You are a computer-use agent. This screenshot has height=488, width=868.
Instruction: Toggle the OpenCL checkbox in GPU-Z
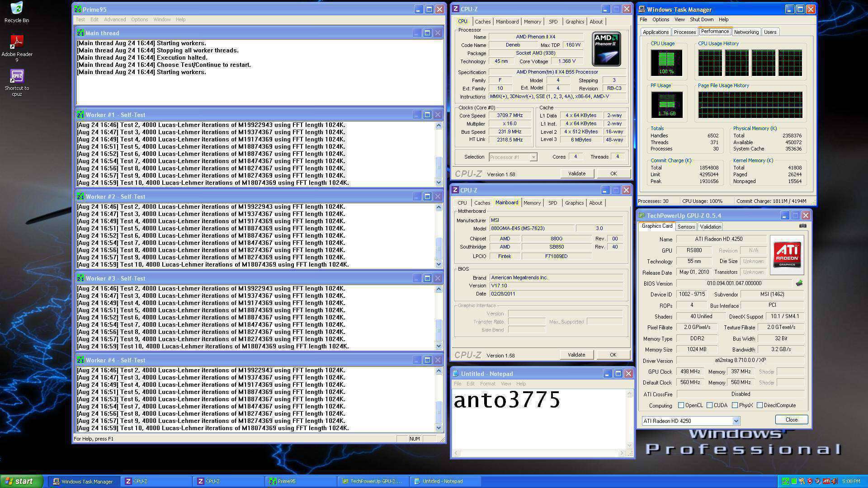pos(681,405)
